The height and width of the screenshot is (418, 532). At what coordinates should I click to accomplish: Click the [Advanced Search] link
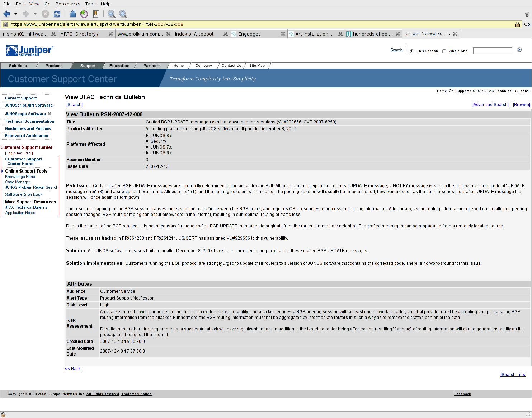[490, 105]
